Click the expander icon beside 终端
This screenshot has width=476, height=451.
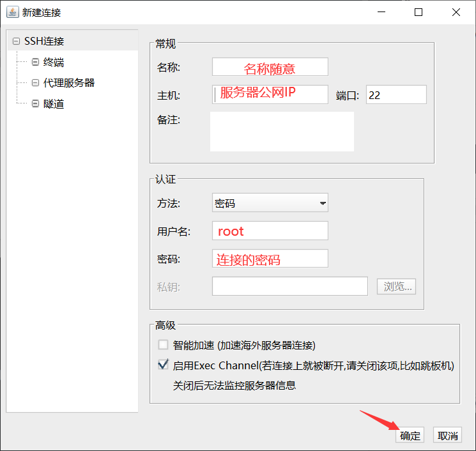tap(36, 62)
